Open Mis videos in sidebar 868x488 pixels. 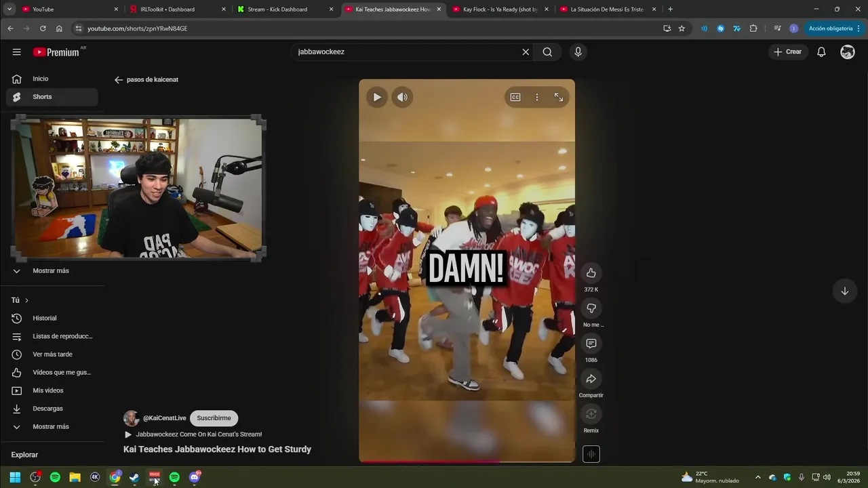(x=52, y=390)
